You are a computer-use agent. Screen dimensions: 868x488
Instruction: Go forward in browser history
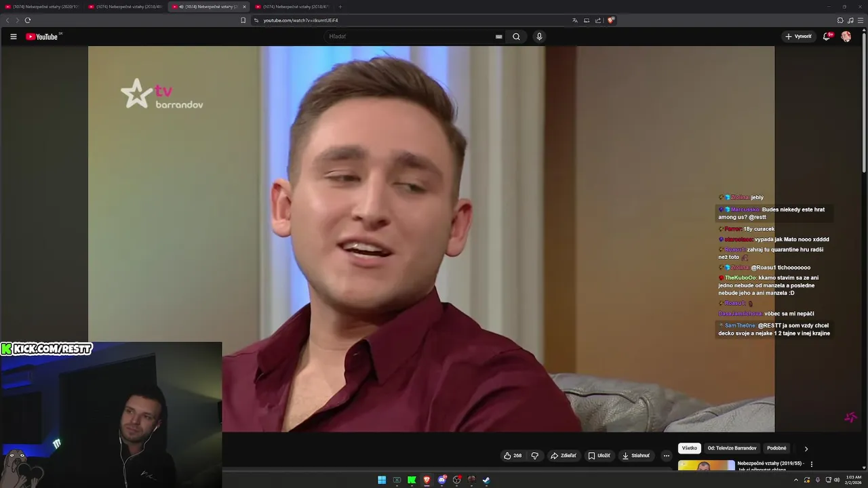pyautogui.click(x=17, y=20)
